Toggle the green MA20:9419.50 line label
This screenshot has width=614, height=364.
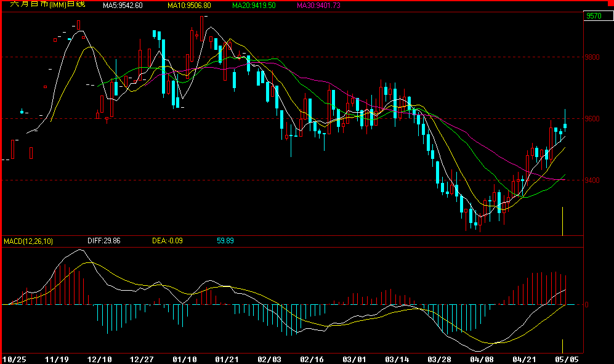tap(253, 5)
